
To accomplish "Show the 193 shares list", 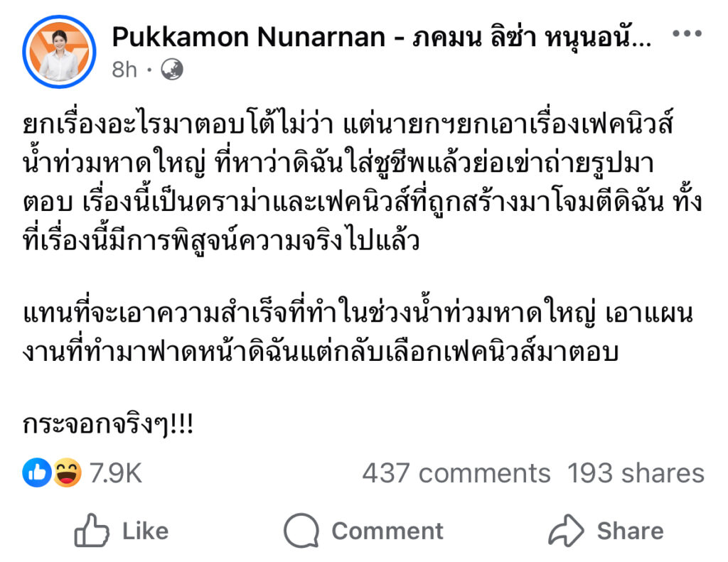I will [636, 474].
